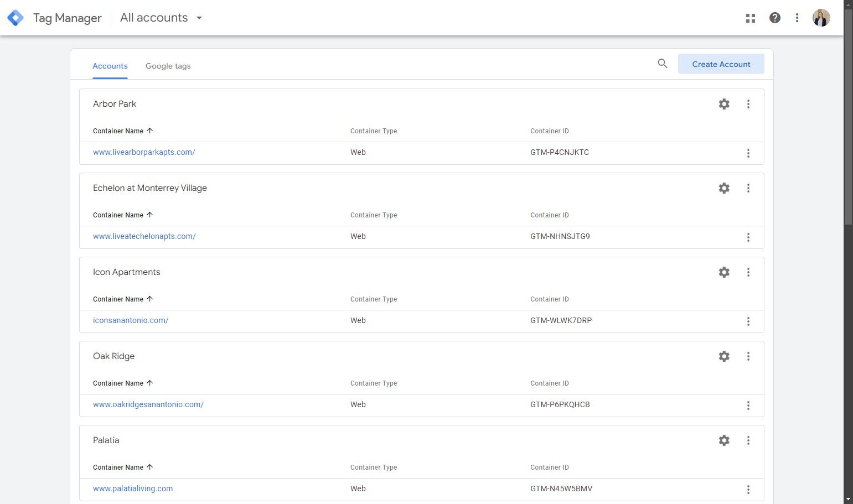Screen dimensions: 853x504
Task: Open more actions for GTM-WLWK7DRP container
Action: tap(748, 321)
